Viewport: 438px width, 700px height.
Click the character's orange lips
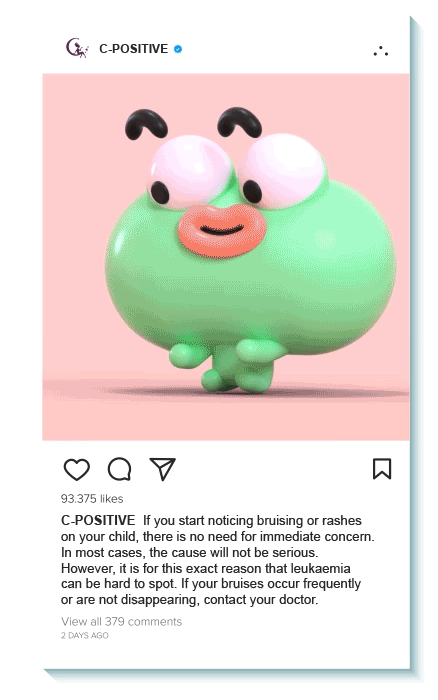pos(222,231)
